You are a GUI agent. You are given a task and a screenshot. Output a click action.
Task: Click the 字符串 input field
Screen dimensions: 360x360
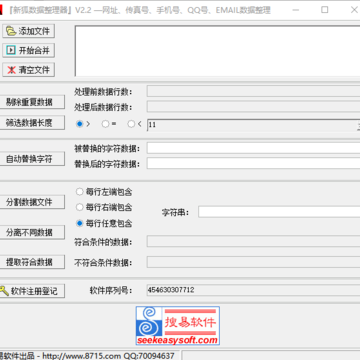[279, 212]
